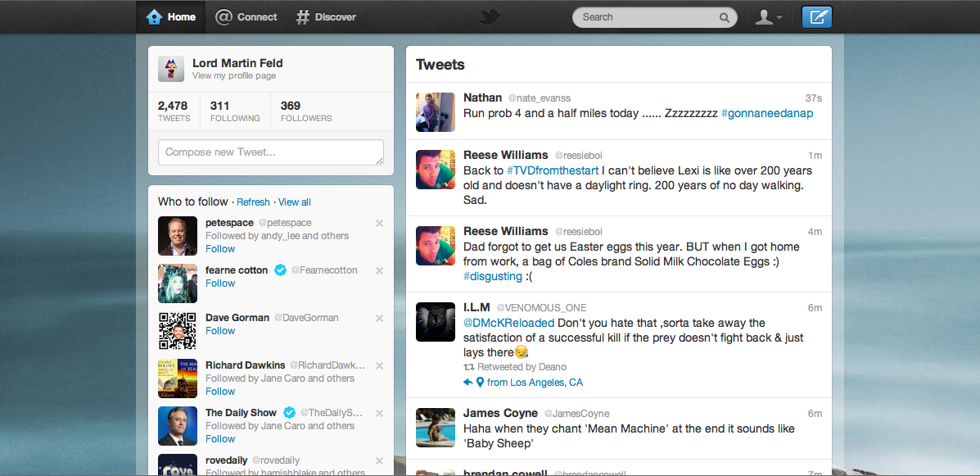Click the location pin on I.L.M tweet

tap(481, 383)
